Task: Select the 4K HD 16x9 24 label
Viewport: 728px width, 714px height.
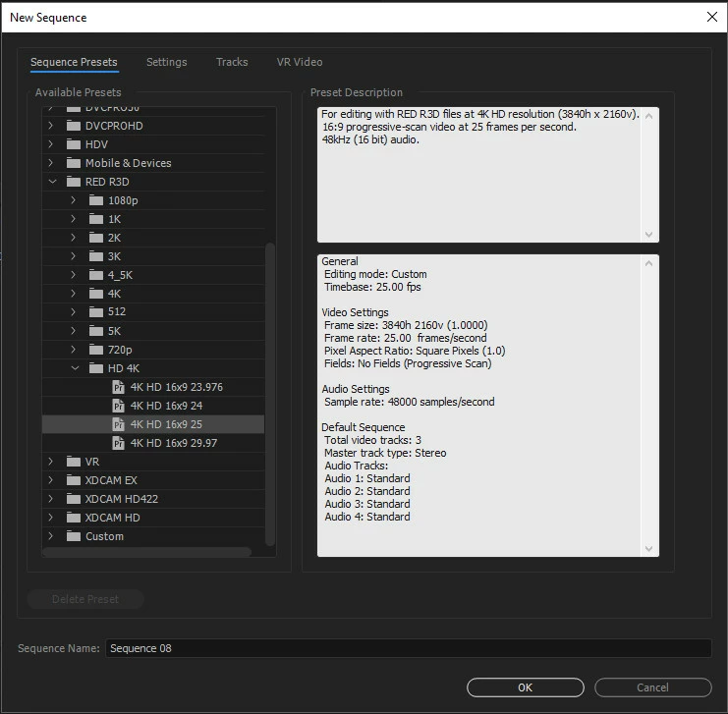Action: [x=166, y=406]
